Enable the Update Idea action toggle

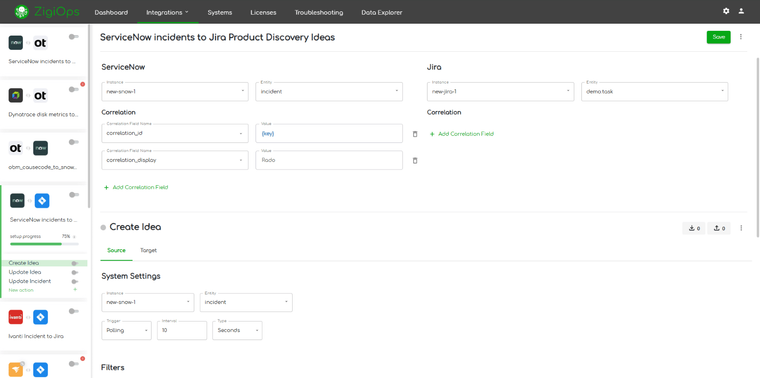[x=75, y=272]
